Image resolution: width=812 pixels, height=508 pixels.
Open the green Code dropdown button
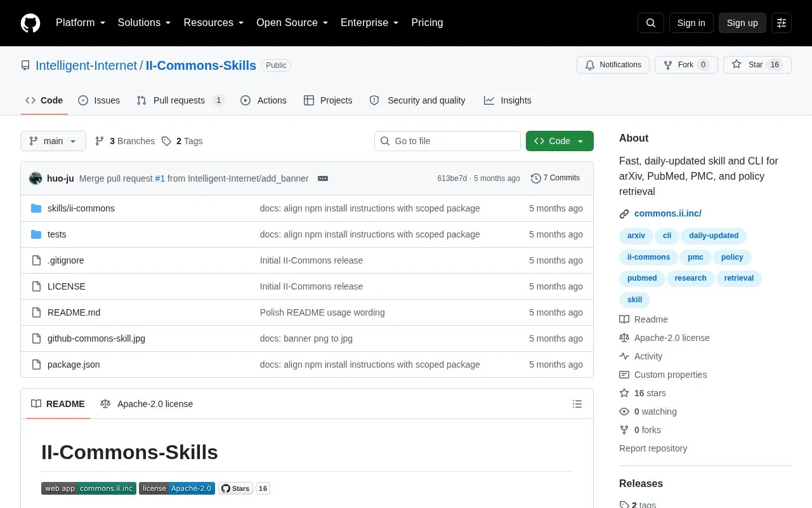[x=560, y=141]
